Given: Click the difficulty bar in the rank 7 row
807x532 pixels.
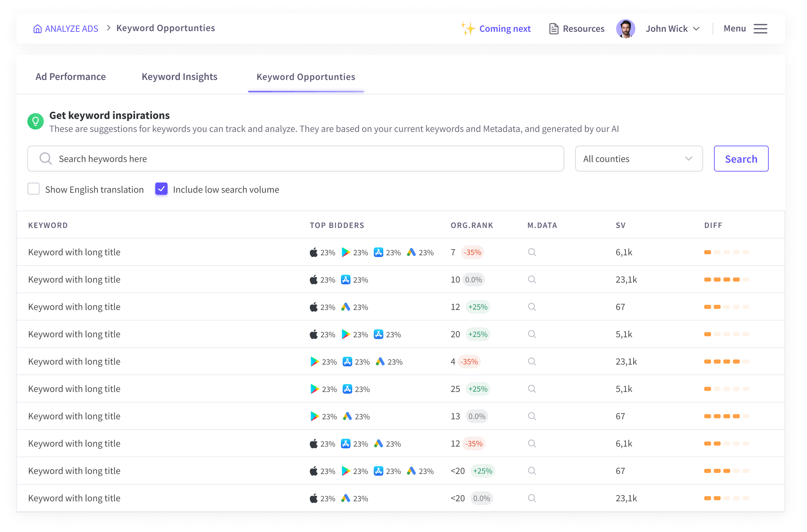Looking at the screenshot, I should tap(727, 252).
